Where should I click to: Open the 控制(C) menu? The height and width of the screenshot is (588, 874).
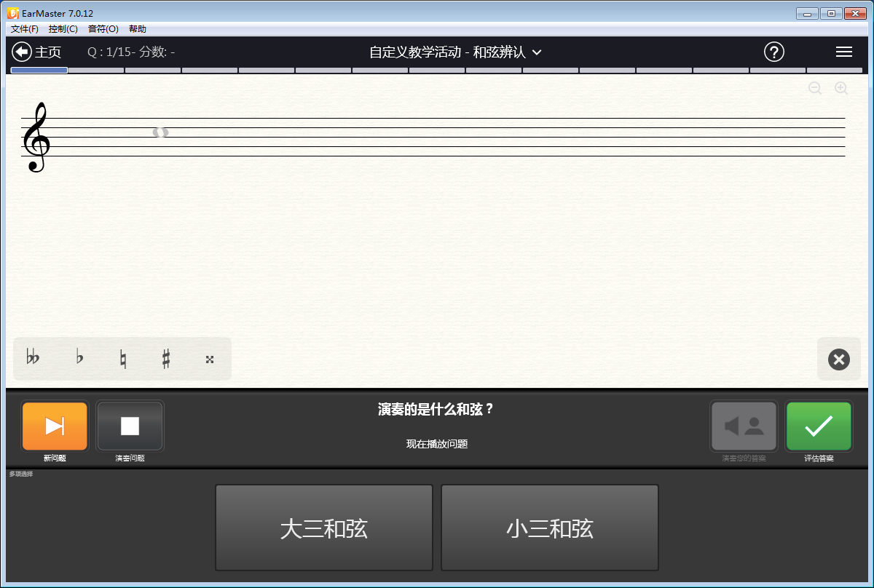[63, 29]
